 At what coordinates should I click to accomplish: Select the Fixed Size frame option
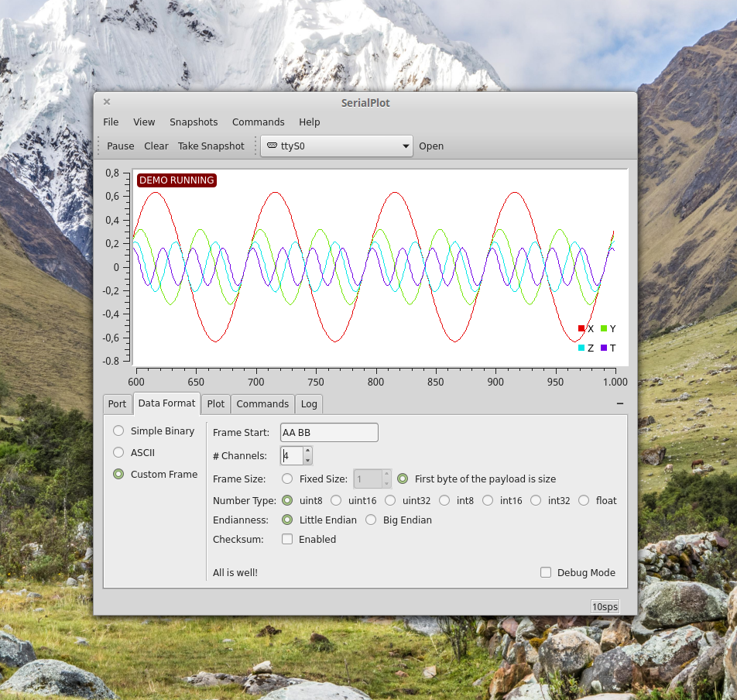(x=287, y=479)
